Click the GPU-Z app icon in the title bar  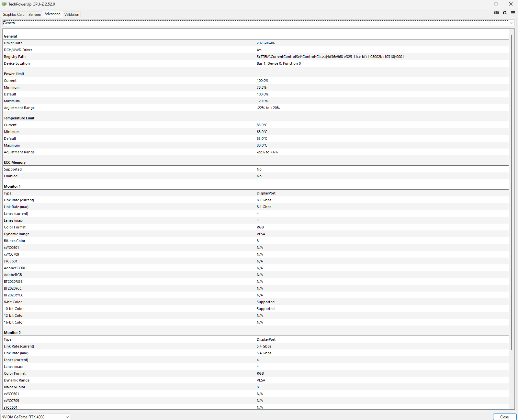pos(4,4)
